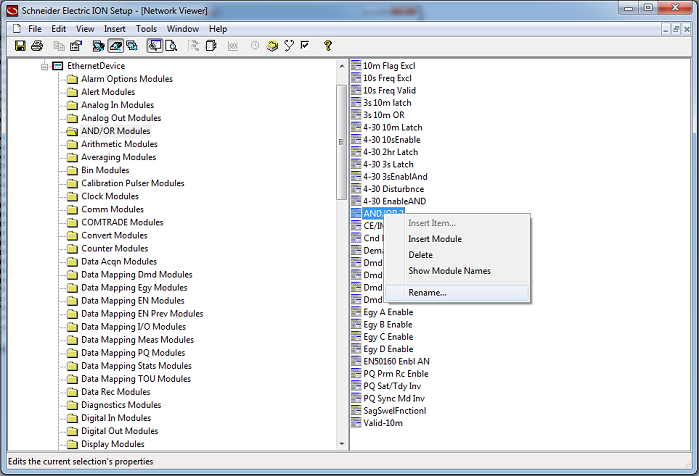This screenshot has height=476, width=699.
Task: Select the PQ Prm Rc Enble module
Action: [x=395, y=374]
